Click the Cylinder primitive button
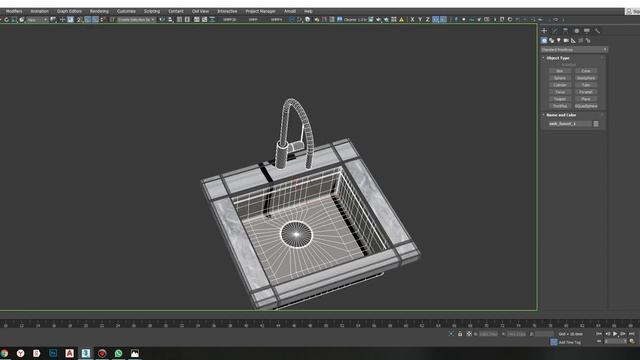This screenshot has height=360, width=640. pos(560,85)
